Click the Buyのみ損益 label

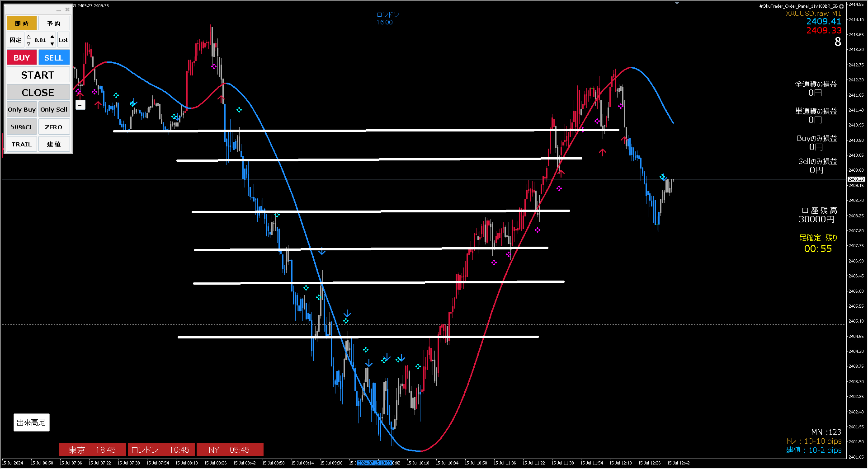[816, 138]
